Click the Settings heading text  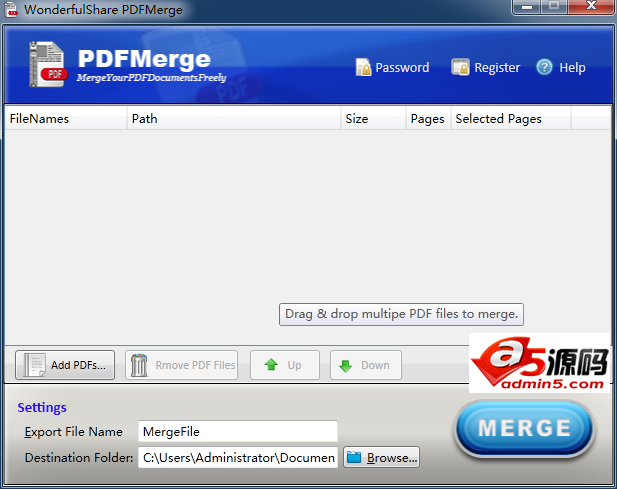42,408
